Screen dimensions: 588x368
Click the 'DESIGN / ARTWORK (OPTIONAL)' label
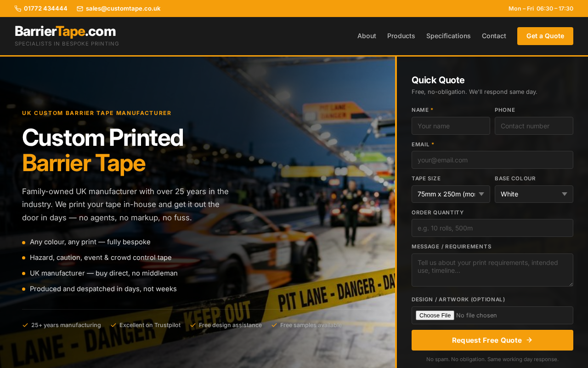click(458, 299)
